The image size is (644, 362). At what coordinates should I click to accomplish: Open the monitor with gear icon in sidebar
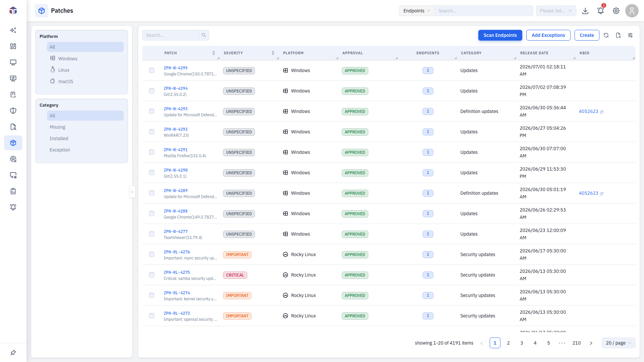pyautogui.click(x=13, y=175)
